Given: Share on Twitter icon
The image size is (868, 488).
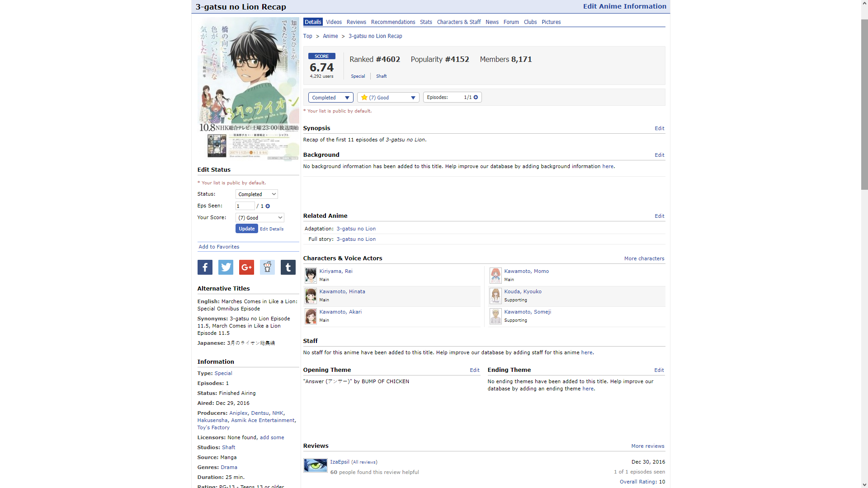Looking at the screenshot, I should pyautogui.click(x=226, y=267).
